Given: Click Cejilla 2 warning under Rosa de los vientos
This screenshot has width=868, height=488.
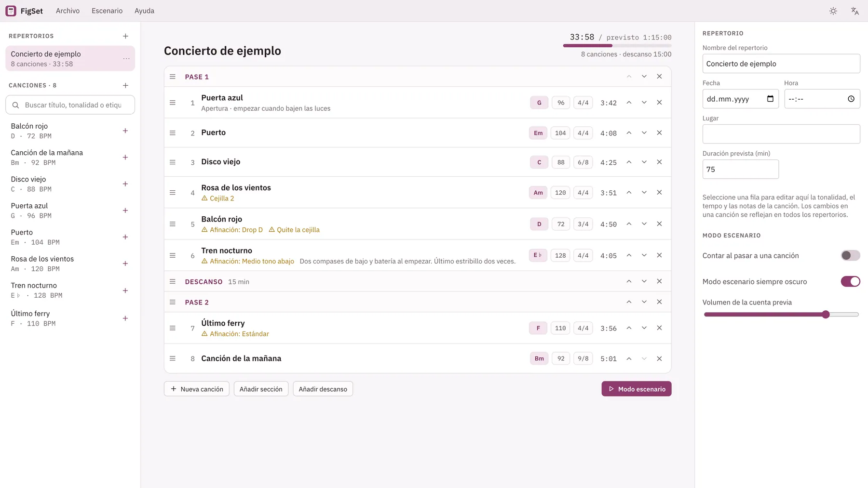Looking at the screenshot, I should pyautogui.click(x=218, y=198).
